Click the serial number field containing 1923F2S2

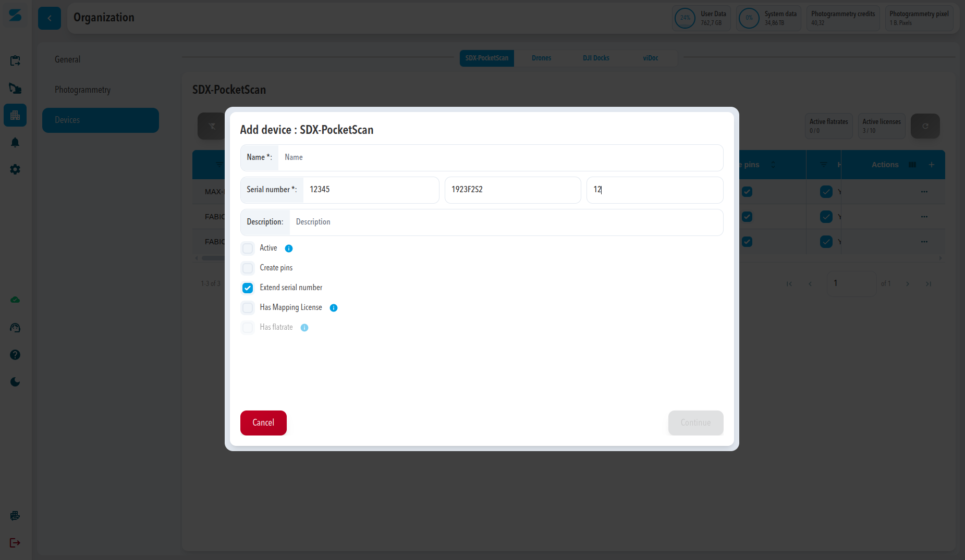[513, 190]
